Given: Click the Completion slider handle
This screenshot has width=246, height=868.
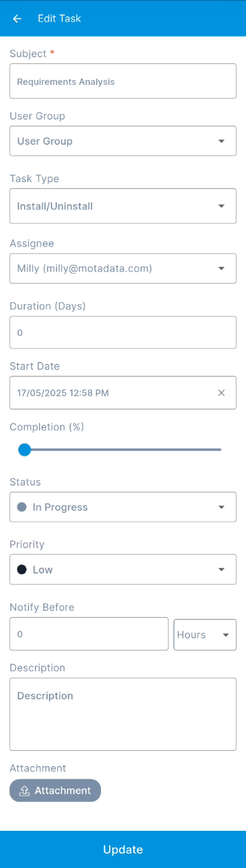Looking at the screenshot, I should point(24,450).
